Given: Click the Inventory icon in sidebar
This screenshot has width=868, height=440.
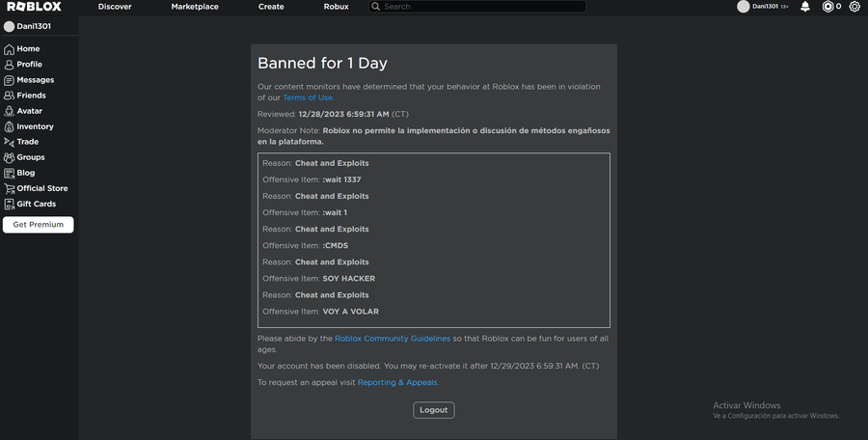Looking at the screenshot, I should pyautogui.click(x=9, y=126).
